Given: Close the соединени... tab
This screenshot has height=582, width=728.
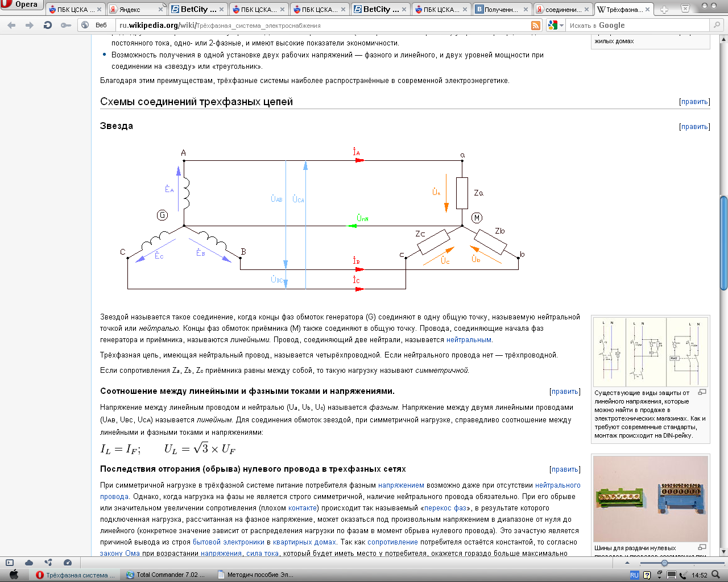Looking at the screenshot, I should (x=586, y=10).
